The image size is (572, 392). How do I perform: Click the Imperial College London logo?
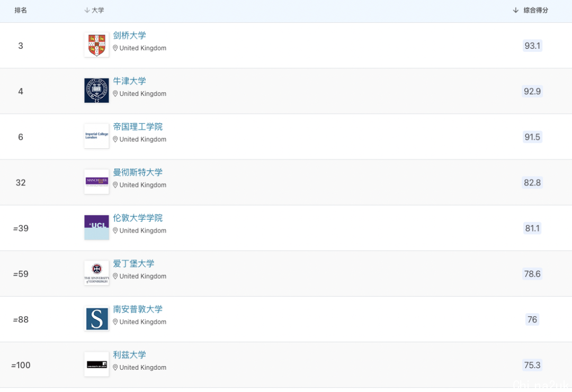coord(97,136)
